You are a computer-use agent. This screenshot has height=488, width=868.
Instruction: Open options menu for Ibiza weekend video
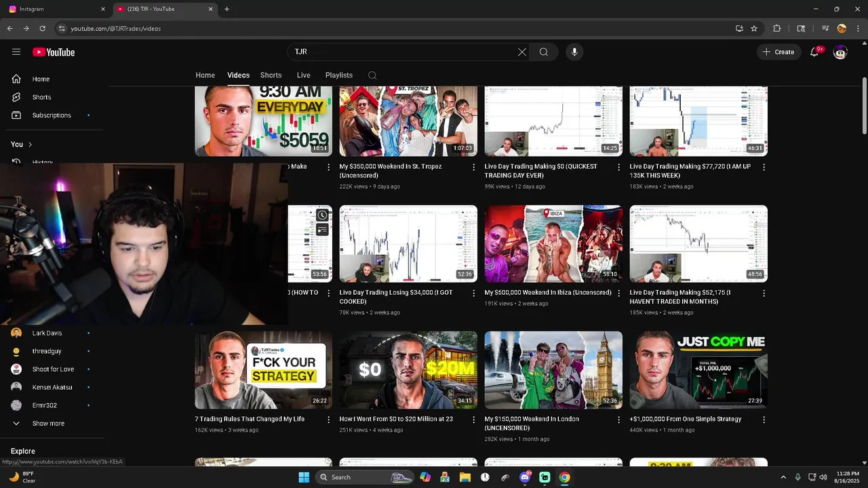click(x=618, y=293)
